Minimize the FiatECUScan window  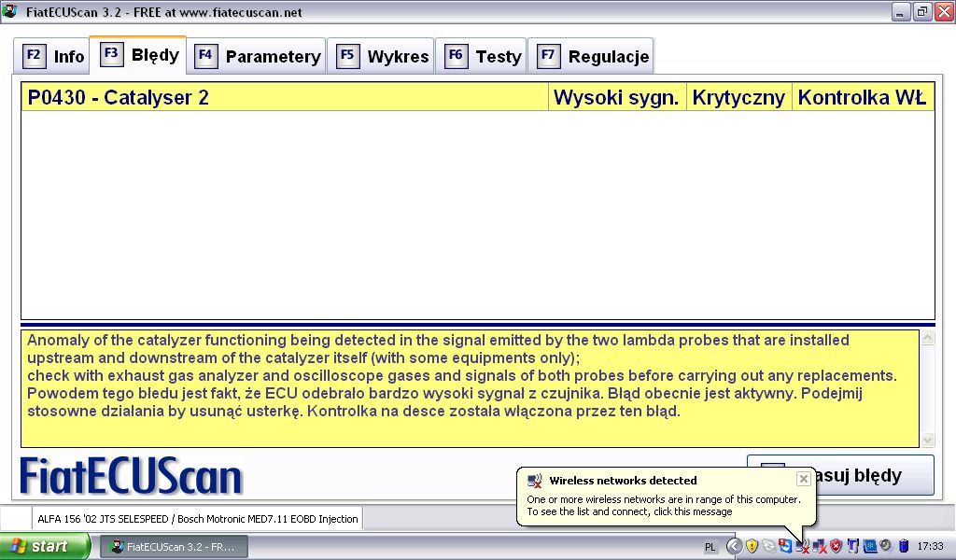[x=901, y=11]
